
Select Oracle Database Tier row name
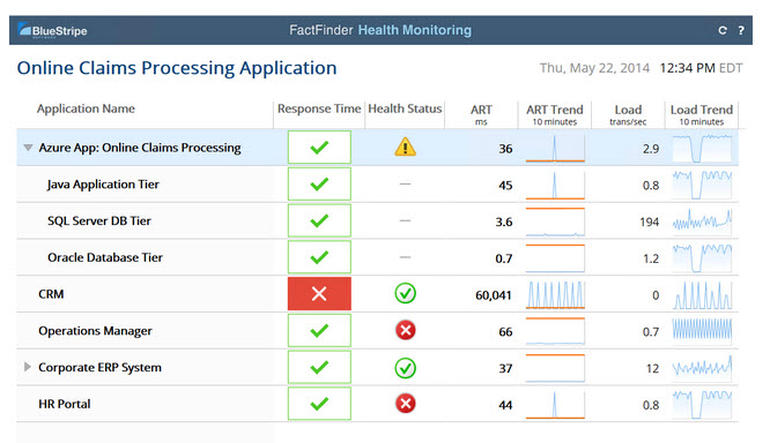click(x=105, y=257)
